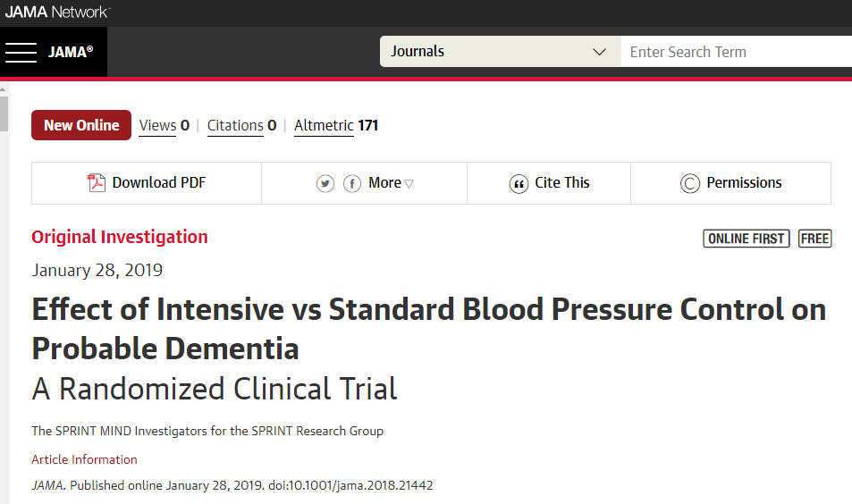Image resolution: width=852 pixels, height=504 pixels.
Task: Share article via Facebook icon
Action: tap(352, 183)
